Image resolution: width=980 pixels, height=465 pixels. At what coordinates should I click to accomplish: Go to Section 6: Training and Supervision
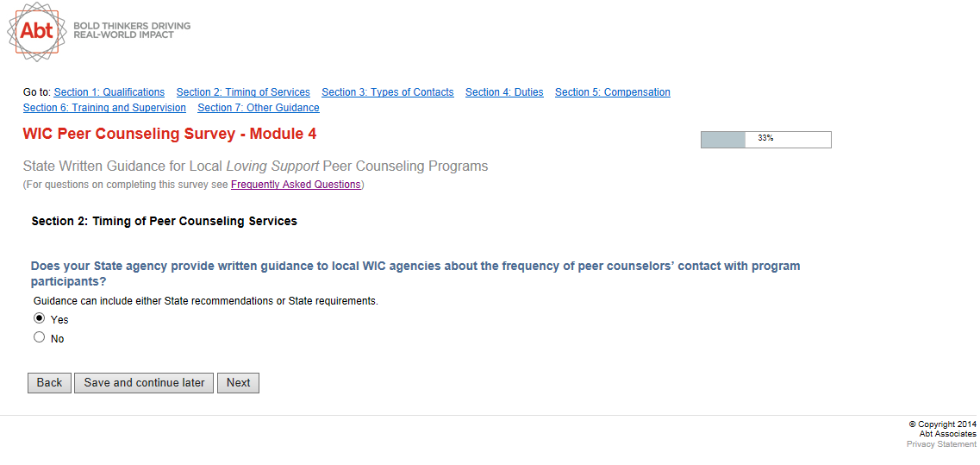point(104,108)
